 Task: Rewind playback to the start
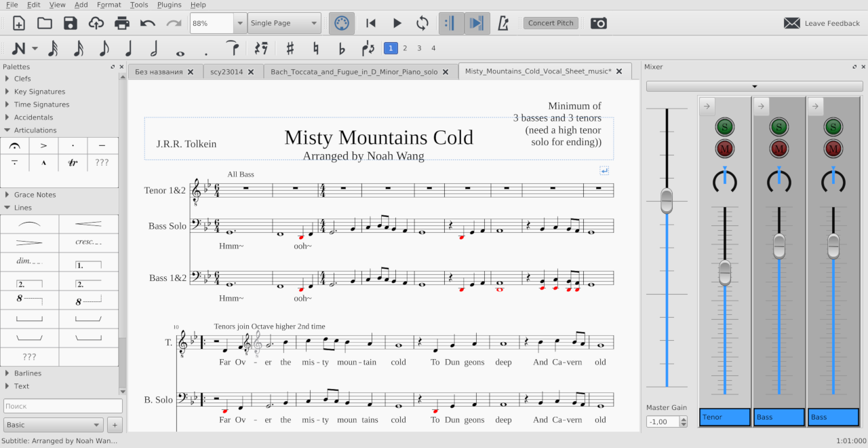pyautogui.click(x=371, y=23)
